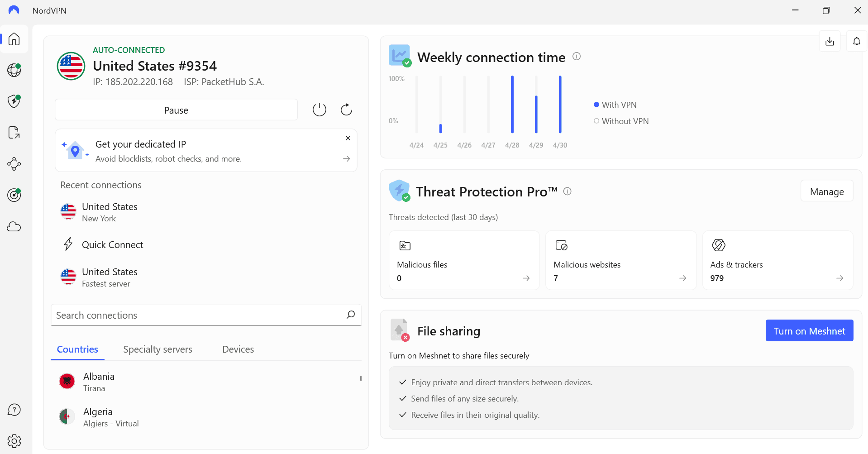Expand Ads & trackers details arrow

(839, 278)
